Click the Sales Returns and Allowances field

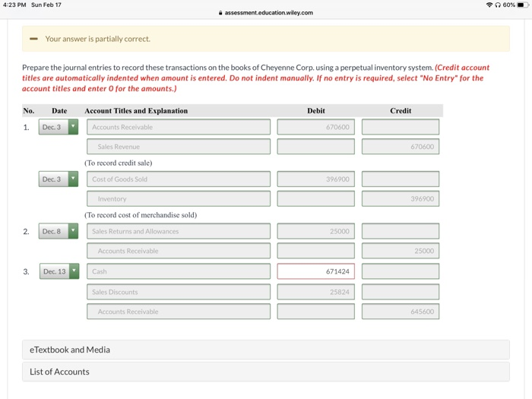click(x=179, y=231)
